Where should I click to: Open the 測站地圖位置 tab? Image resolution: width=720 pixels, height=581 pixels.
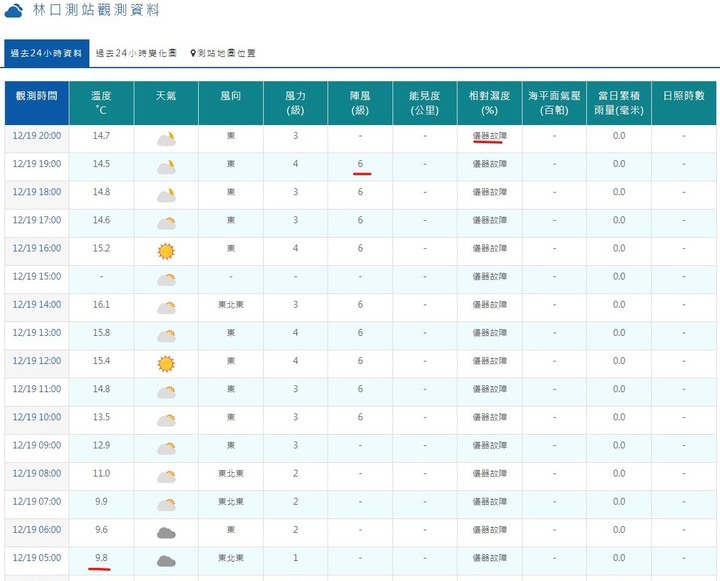[223, 53]
